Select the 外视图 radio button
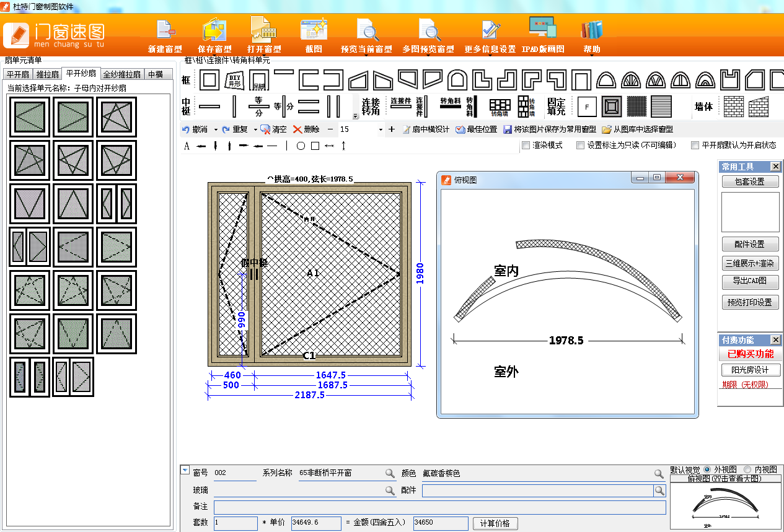The image size is (784, 532). coord(708,470)
